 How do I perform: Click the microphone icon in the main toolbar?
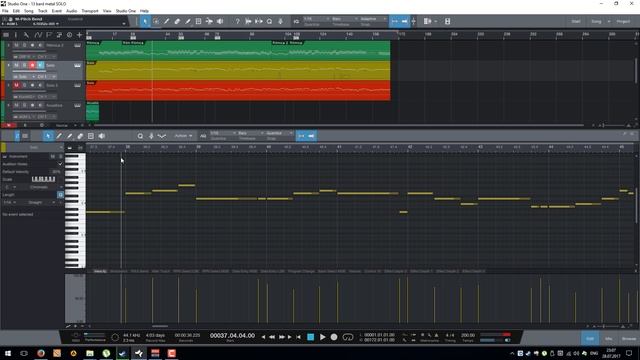[x=280, y=21]
